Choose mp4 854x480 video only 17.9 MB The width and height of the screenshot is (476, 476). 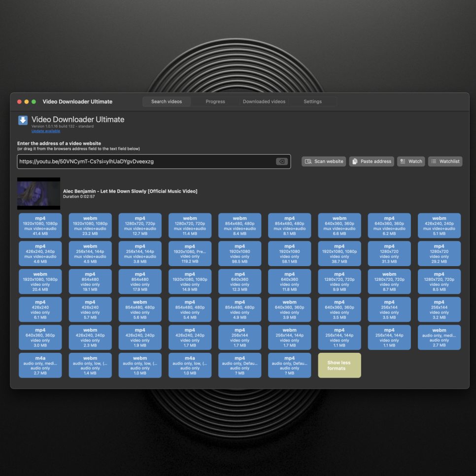pos(140,281)
